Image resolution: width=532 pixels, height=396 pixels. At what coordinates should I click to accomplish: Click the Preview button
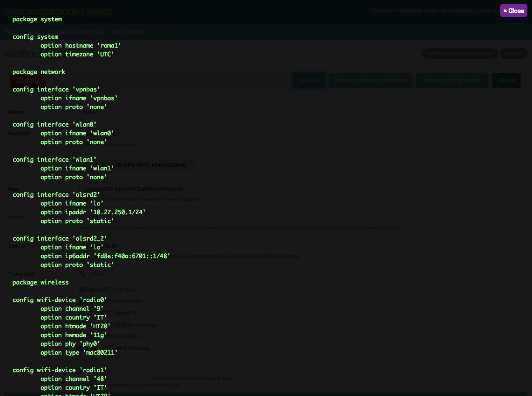pos(309,81)
